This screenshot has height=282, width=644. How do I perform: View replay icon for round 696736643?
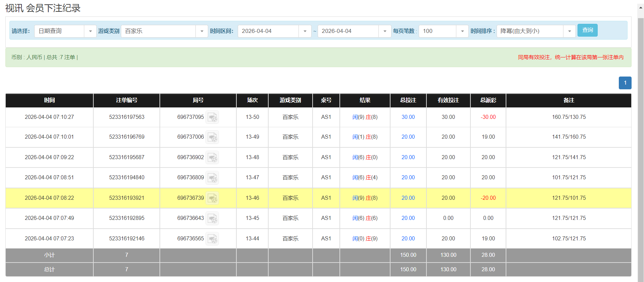tap(212, 219)
